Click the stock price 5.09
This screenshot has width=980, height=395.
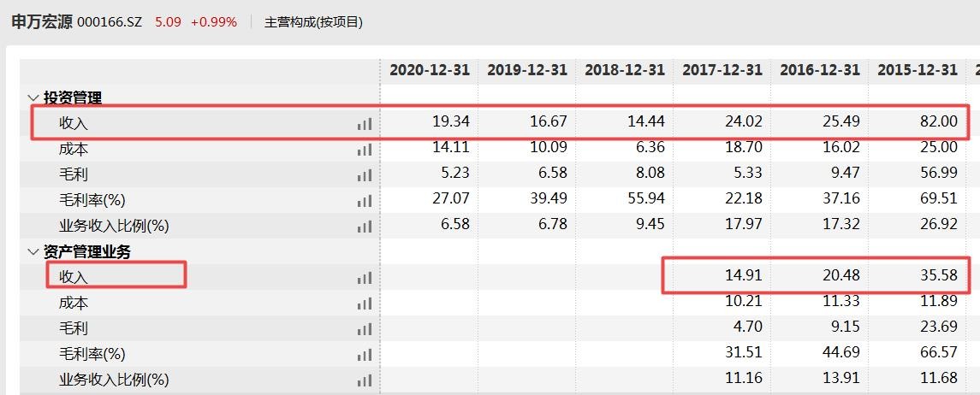pyautogui.click(x=168, y=22)
